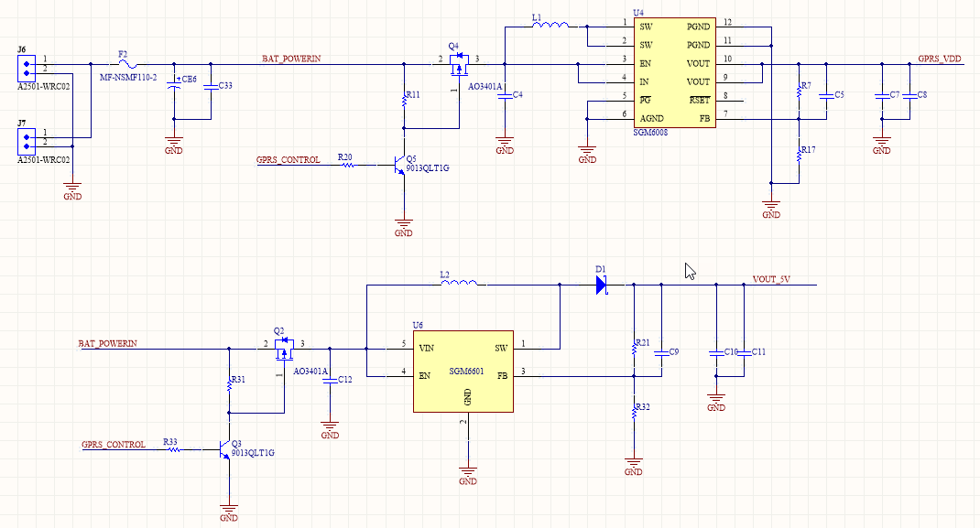
Task: Select inductor L1
Action: [x=550, y=25]
